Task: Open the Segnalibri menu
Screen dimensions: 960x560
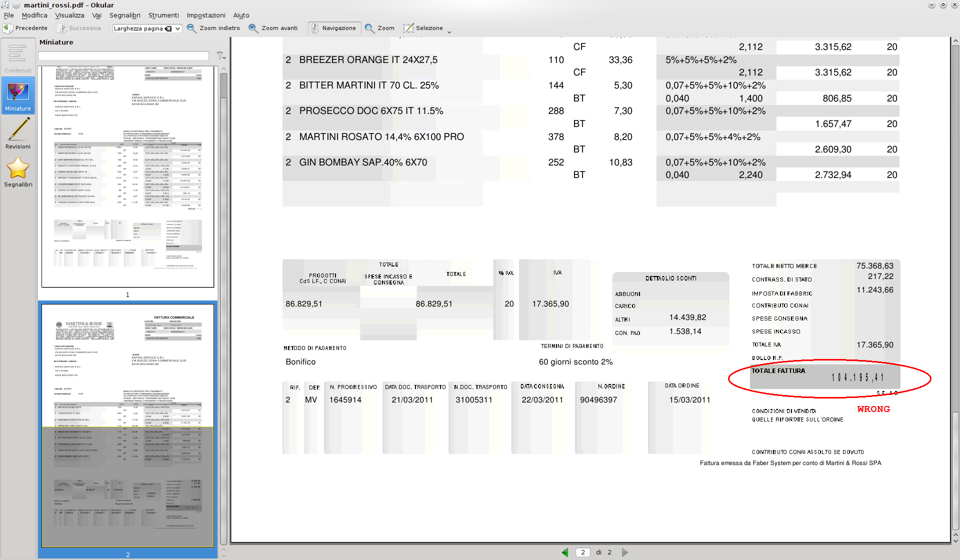Action: click(124, 15)
